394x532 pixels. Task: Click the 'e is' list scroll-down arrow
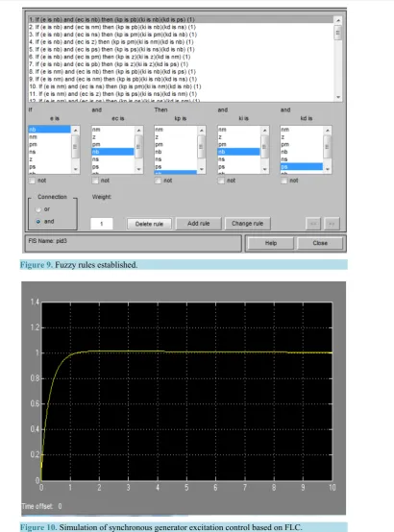pos(75,169)
